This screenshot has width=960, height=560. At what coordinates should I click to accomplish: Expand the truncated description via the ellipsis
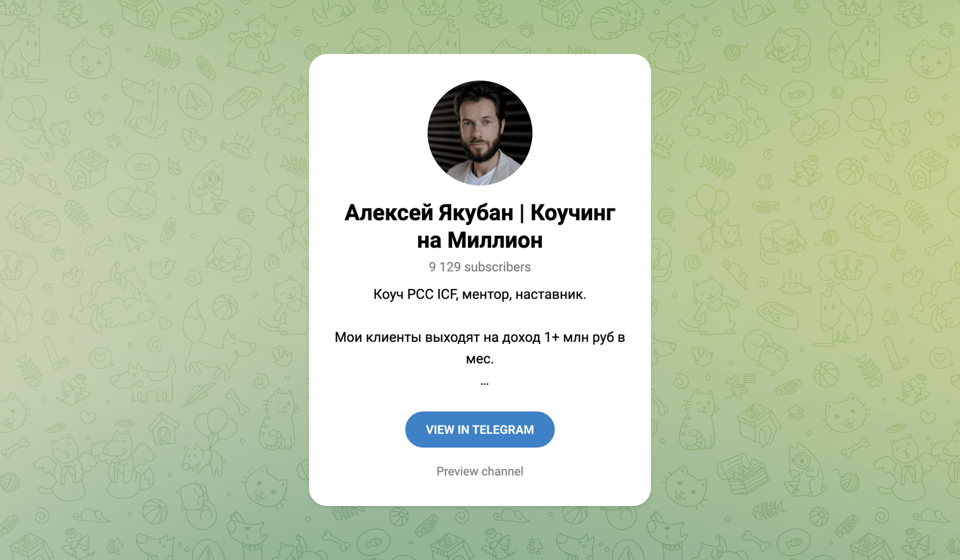484,383
